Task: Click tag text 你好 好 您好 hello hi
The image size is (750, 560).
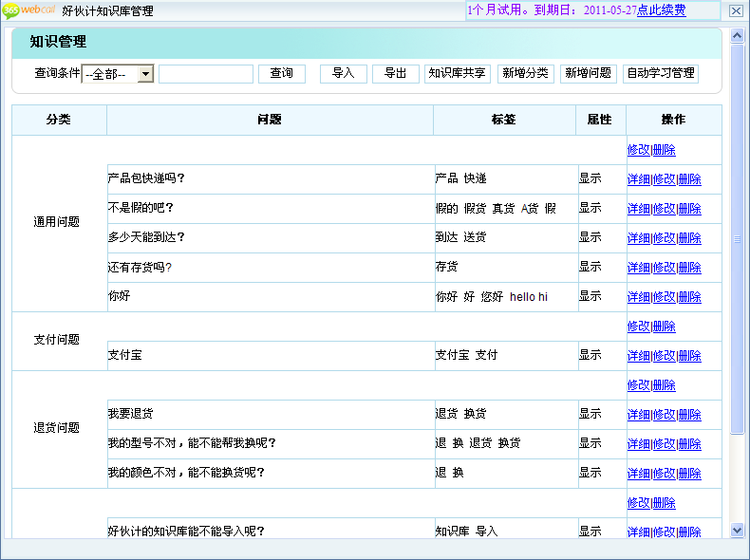Action: click(491, 296)
